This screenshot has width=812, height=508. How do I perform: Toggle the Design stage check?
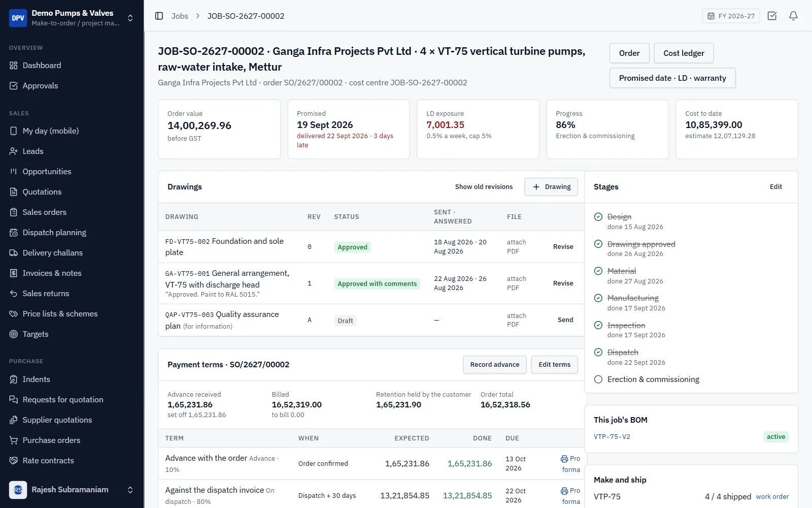click(598, 217)
